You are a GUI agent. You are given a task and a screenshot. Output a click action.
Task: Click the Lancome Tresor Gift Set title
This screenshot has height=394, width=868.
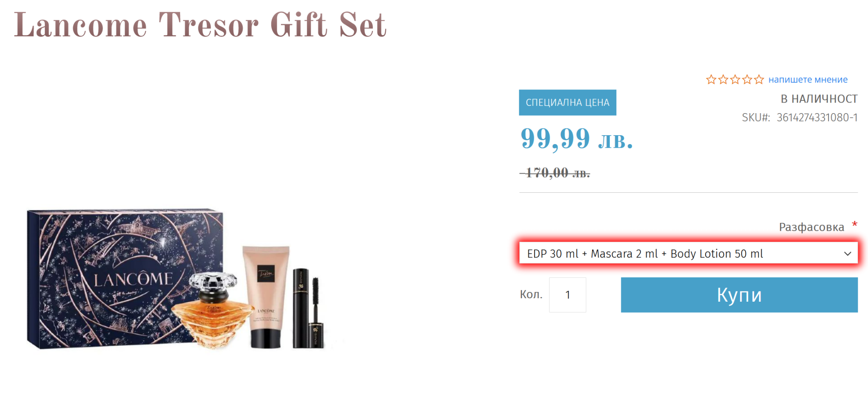coord(200,25)
